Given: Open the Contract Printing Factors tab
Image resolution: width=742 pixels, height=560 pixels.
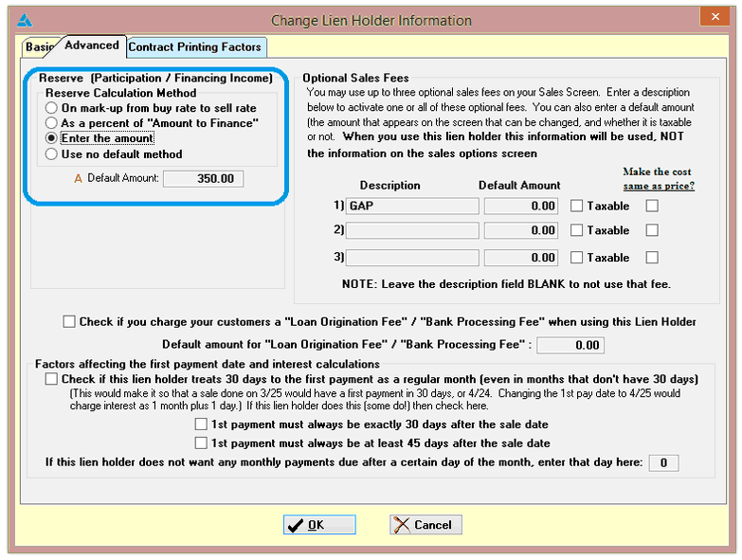Looking at the screenshot, I should 195,46.
